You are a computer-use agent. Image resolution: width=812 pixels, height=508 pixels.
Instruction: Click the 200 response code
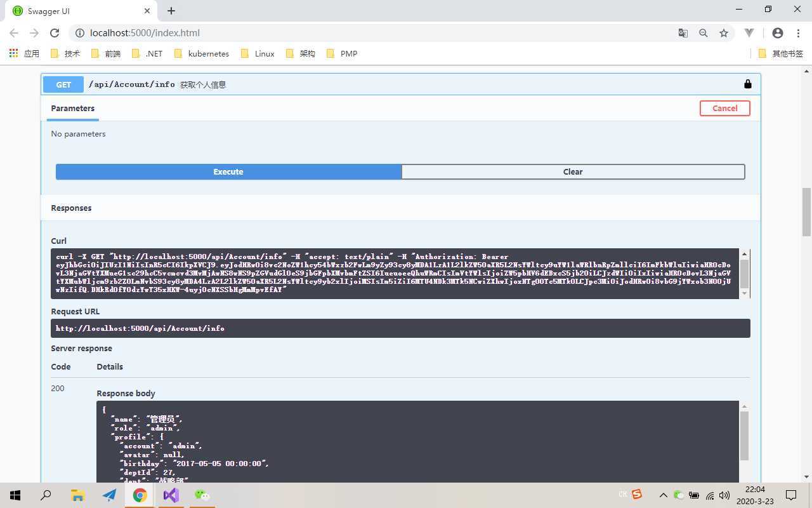(x=58, y=388)
